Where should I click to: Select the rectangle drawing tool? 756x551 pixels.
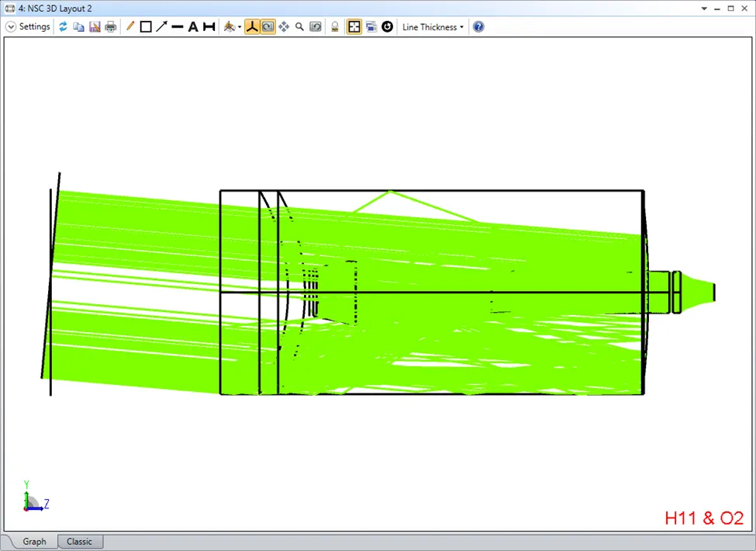(x=145, y=26)
